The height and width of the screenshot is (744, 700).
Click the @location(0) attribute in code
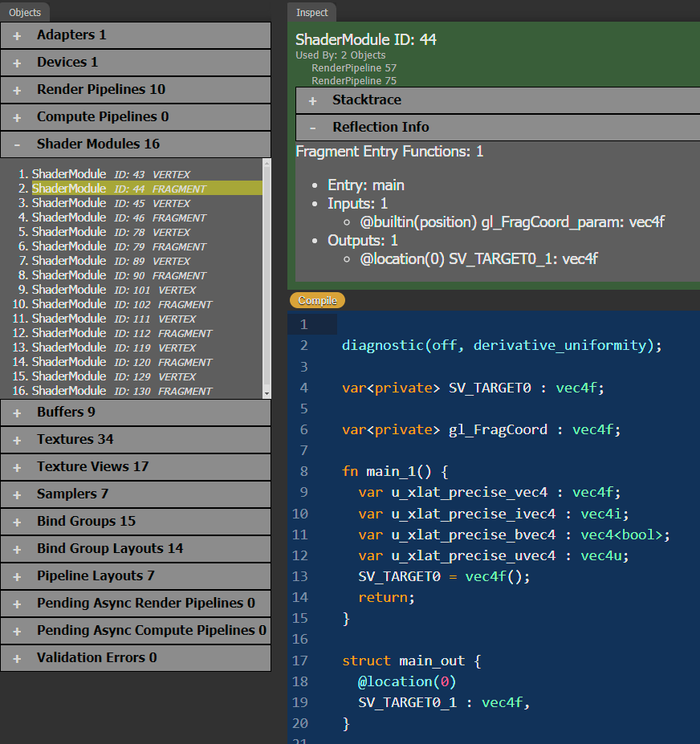tap(407, 682)
